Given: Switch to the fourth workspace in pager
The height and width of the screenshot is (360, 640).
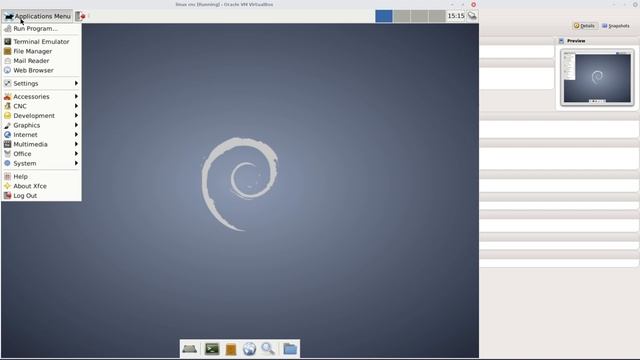Looking at the screenshot, I should [x=437, y=16].
